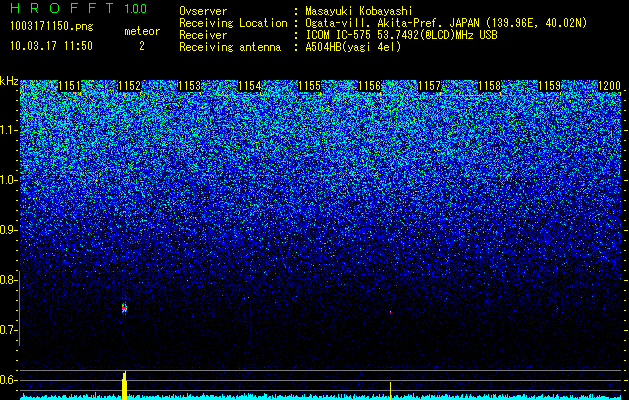Screen dimensions: 629x400
Task: Click the Receiving Location field label
Action: coord(233,23)
